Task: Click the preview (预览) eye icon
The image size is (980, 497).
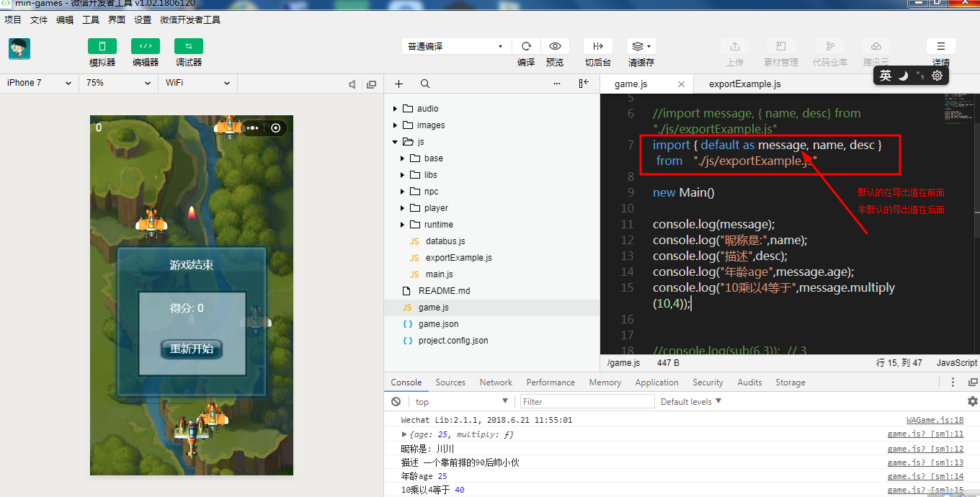Action: 555,46
